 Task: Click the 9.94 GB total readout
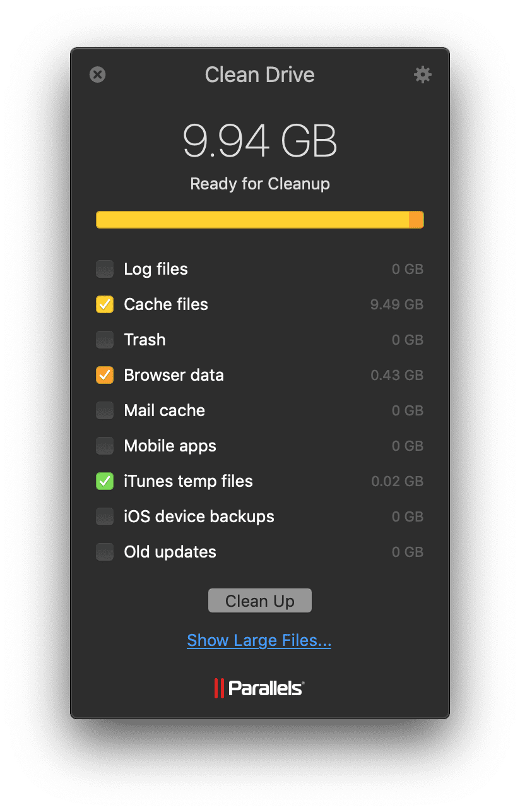pyautogui.click(x=259, y=141)
